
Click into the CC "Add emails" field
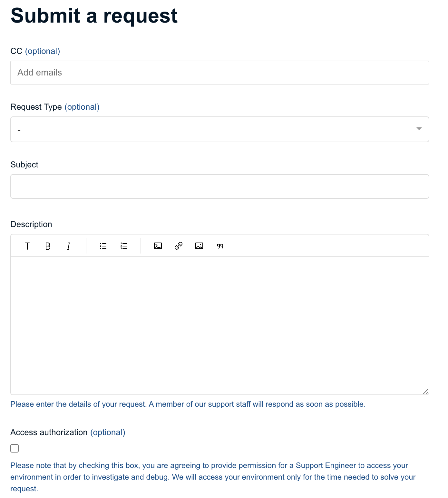click(x=219, y=73)
